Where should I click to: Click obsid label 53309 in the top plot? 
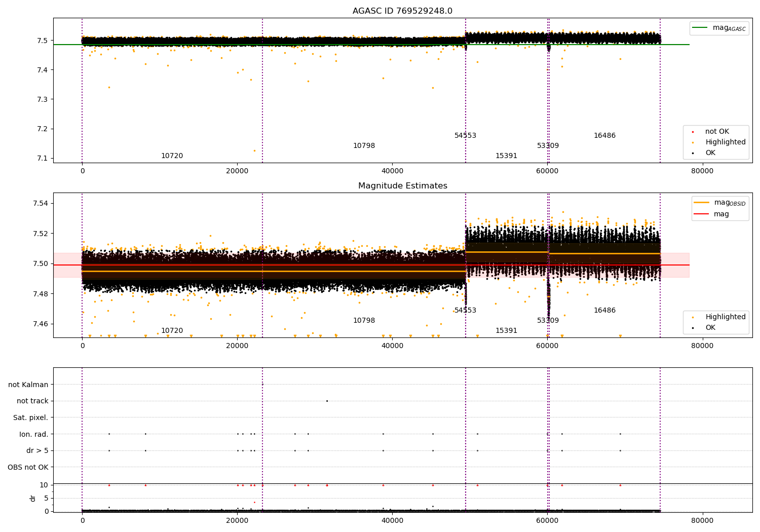548,146
